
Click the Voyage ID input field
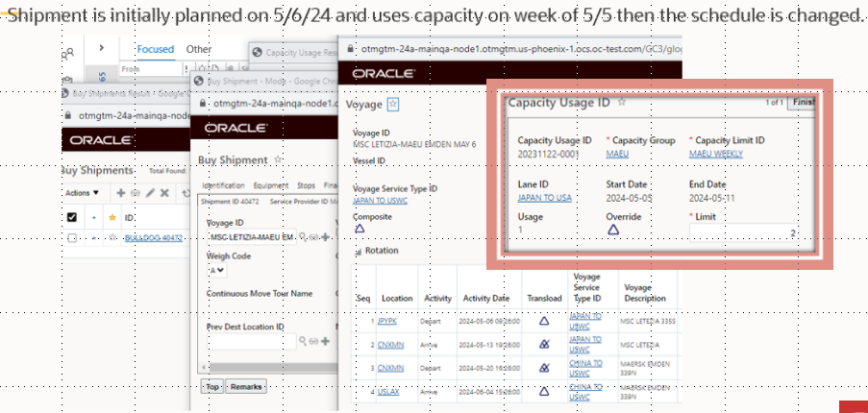[252, 237]
